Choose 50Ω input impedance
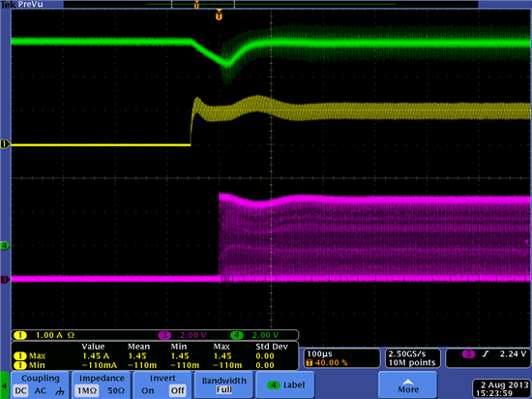 116,391
